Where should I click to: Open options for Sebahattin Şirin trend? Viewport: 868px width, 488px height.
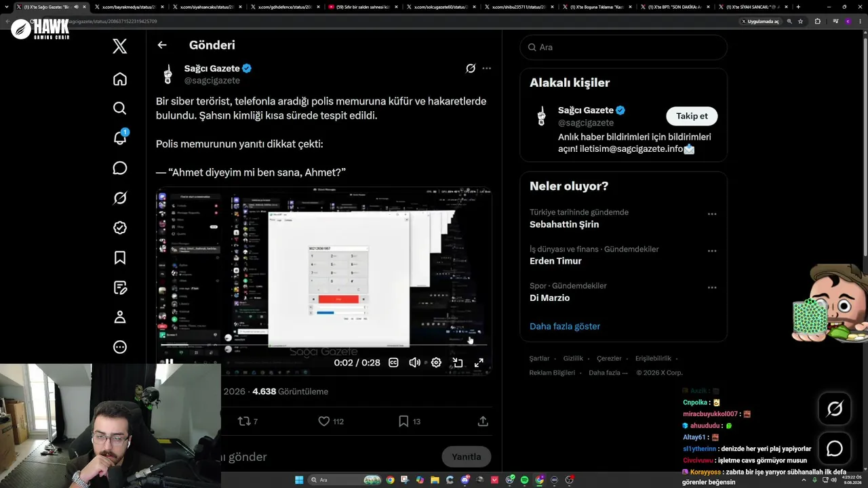click(x=712, y=214)
